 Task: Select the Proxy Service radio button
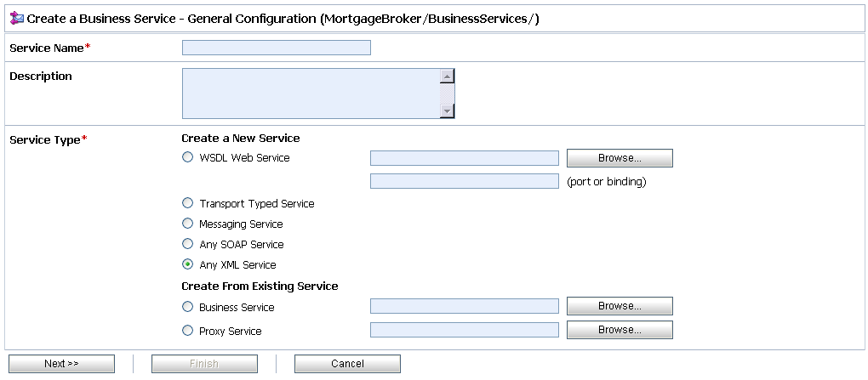188,331
